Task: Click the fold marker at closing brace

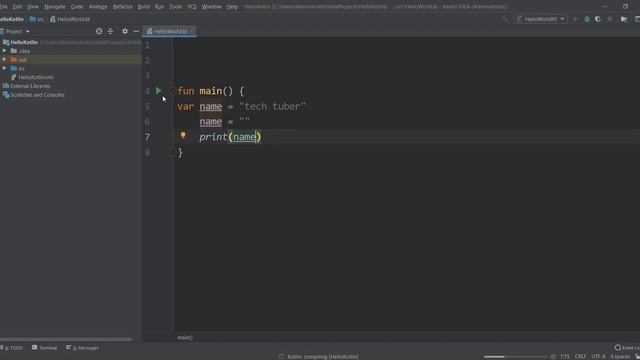Action: [x=172, y=152]
